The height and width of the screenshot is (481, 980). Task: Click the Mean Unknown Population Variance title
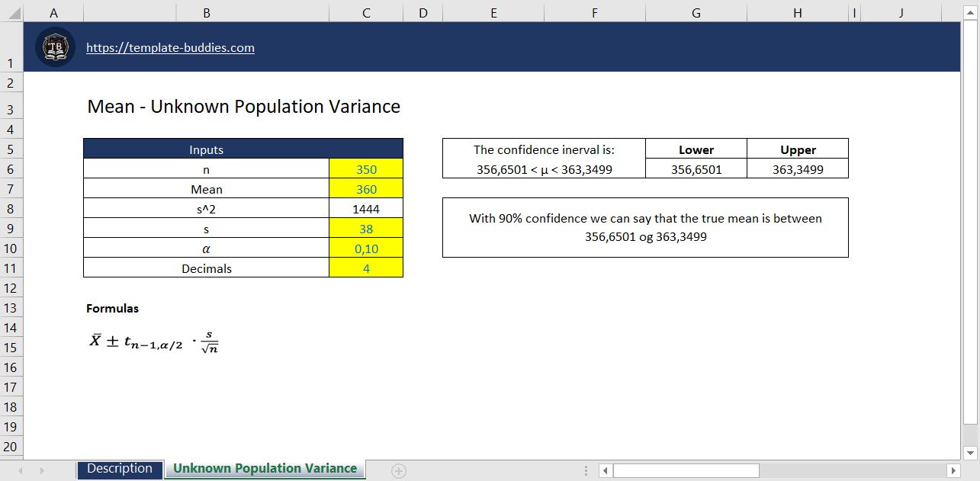(244, 107)
